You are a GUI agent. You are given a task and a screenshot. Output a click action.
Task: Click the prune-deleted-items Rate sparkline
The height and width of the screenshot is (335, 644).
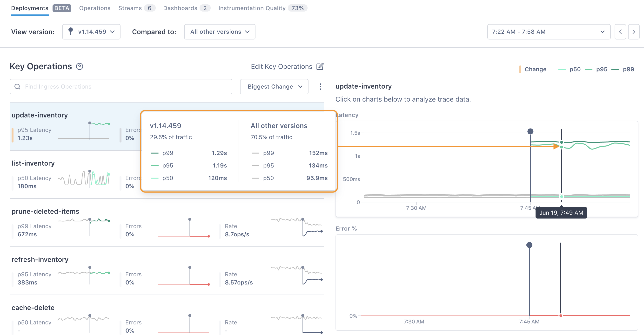(x=297, y=227)
